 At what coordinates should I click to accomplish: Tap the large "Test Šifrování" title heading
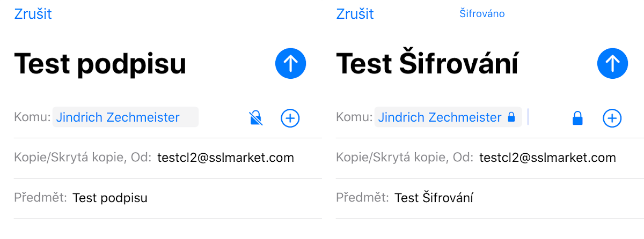click(427, 64)
